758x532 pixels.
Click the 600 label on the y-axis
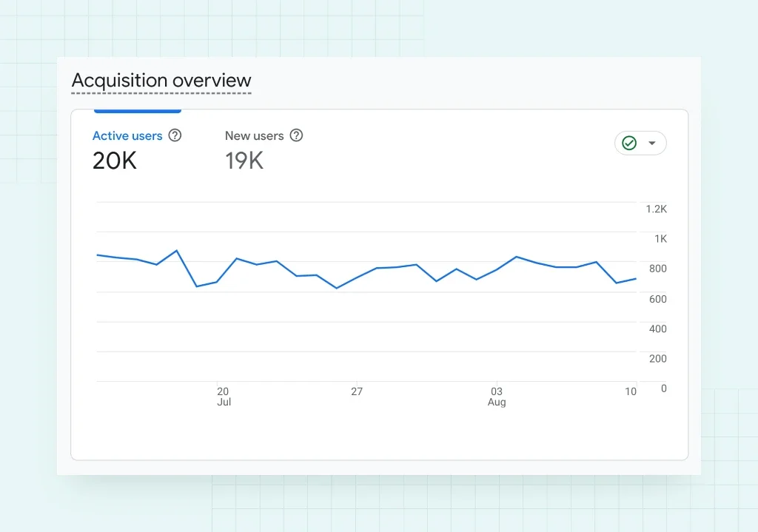(x=657, y=299)
